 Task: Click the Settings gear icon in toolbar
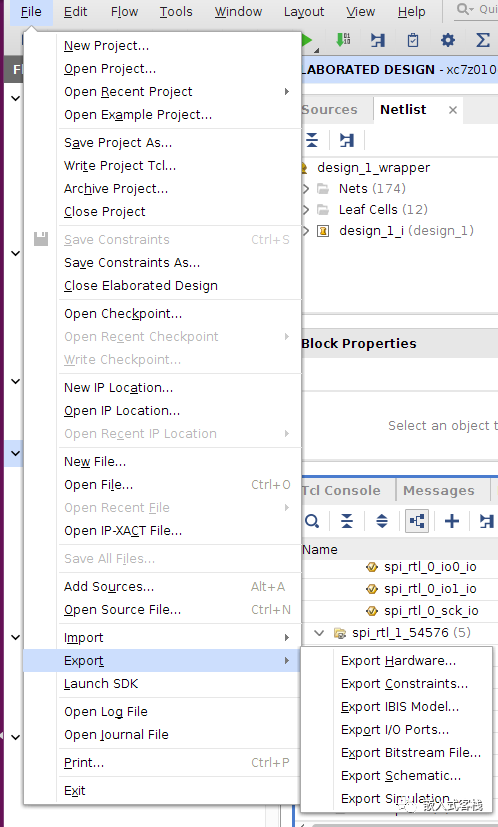click(x=447, y=40)
